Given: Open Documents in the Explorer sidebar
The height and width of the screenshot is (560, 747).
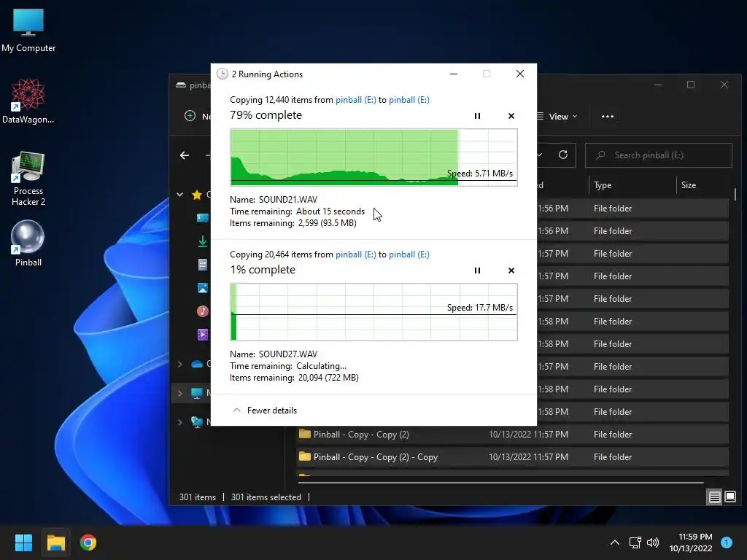Looking at the screenshot, I should click(x=203, y=264).
